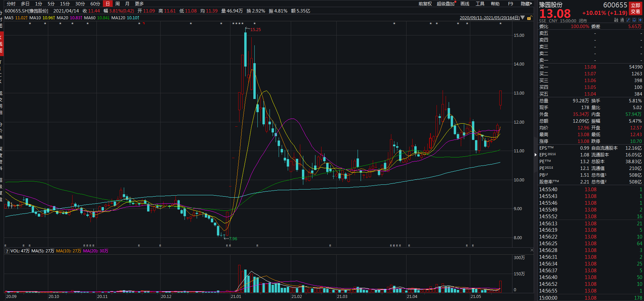Click the blue plus add-to-watchlist icon
This screenshot has height=301, width=644.
[640, 20]
